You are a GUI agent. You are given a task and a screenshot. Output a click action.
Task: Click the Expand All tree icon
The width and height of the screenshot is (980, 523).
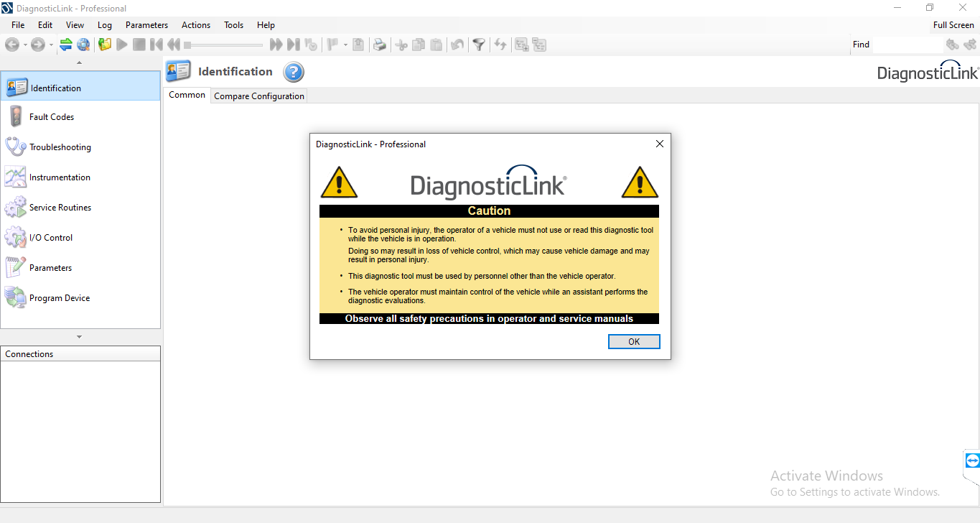(x=522, y=45)
